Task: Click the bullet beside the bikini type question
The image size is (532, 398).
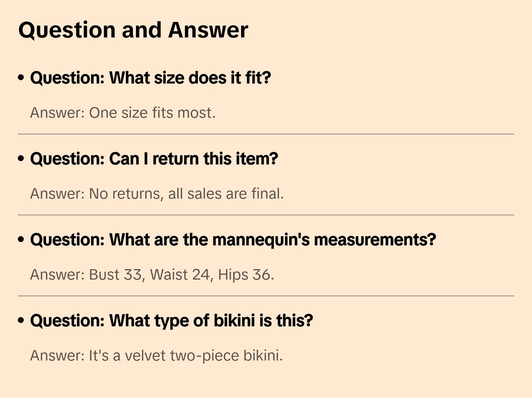Action: [21, 320]
